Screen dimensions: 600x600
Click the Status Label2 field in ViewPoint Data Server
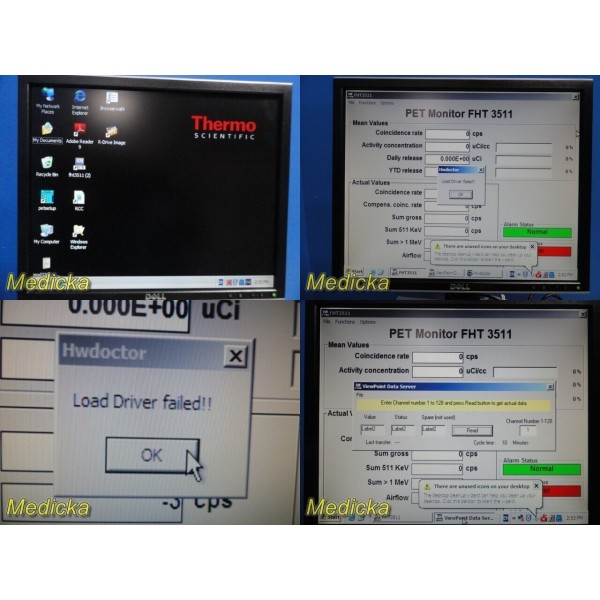click(402, 429)
